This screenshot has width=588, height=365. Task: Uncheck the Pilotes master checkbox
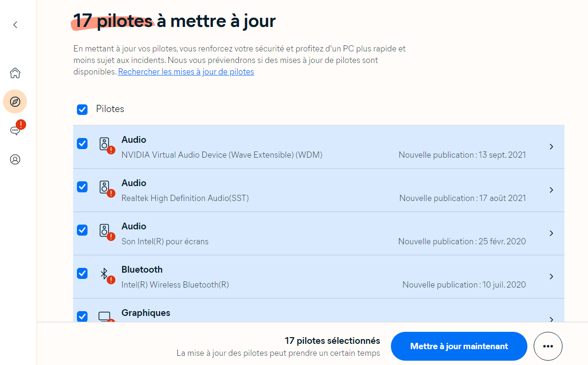[82, 110]
